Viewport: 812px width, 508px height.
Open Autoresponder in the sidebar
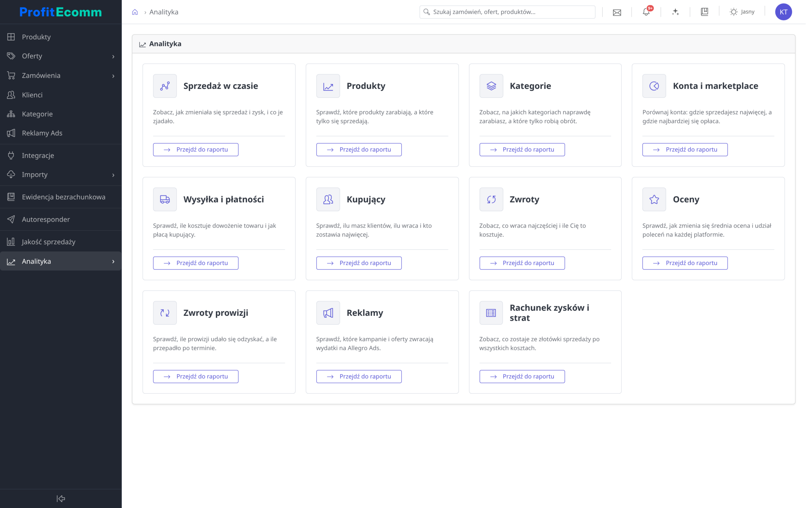coord(61,219)
